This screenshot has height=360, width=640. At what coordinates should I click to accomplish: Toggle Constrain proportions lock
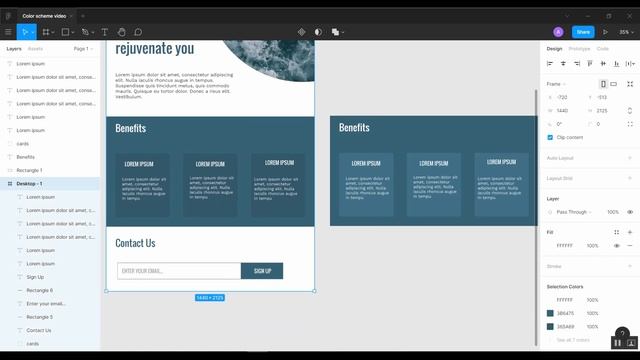click(x=630, y=111)
